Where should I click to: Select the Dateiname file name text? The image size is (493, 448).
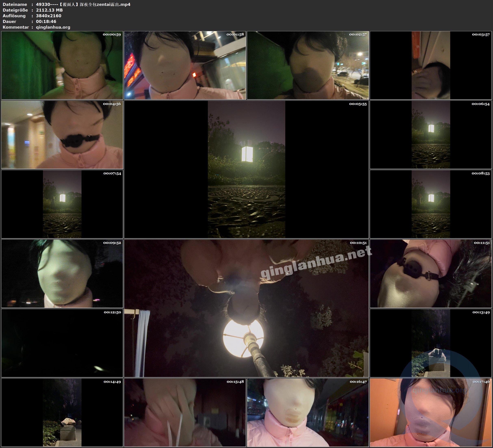coord(83,4)
